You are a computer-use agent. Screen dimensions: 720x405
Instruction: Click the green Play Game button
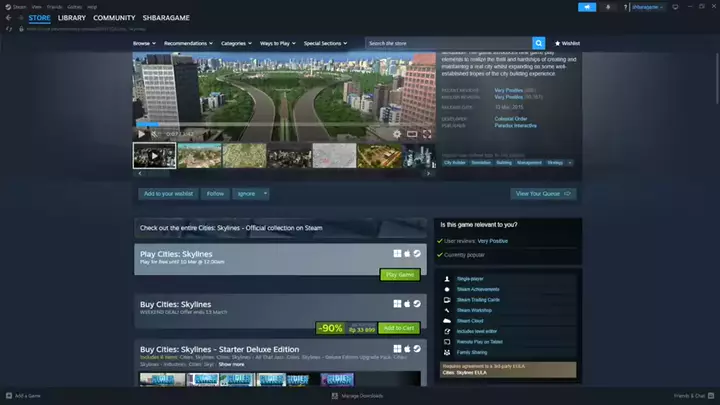click(400, 274)
